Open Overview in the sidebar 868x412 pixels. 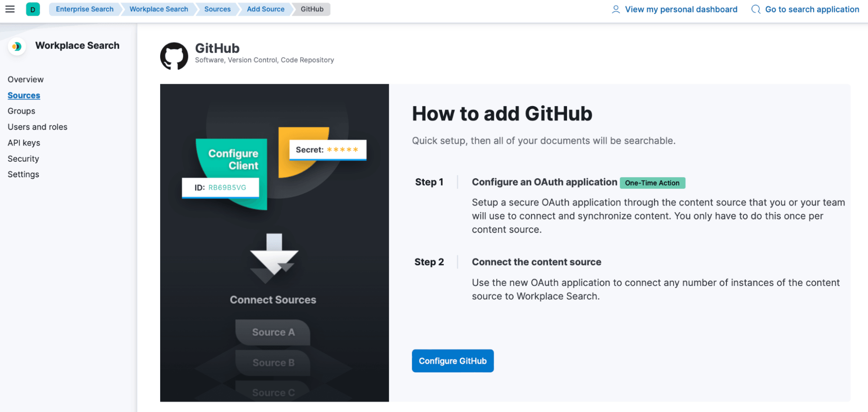point(26,80)
